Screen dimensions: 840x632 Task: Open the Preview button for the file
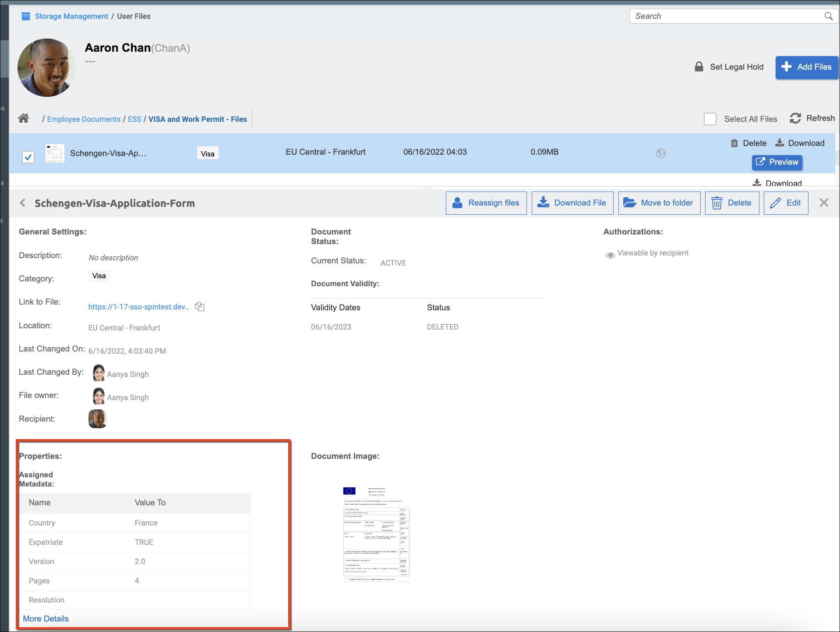[x=777, y=162]
